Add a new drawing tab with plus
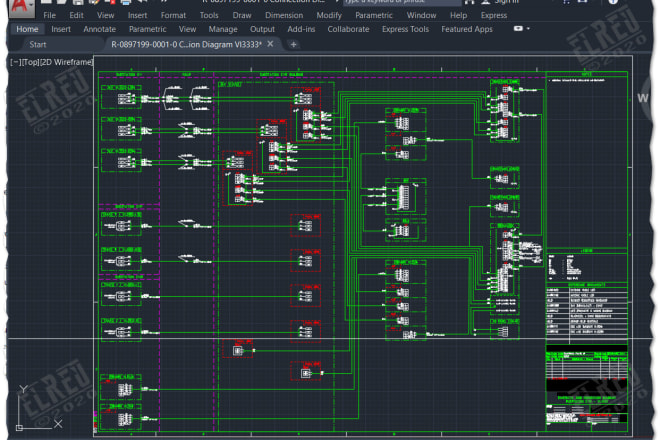This screenshot has height=440, width=660. pyautogui.click(x=293, y=44)
